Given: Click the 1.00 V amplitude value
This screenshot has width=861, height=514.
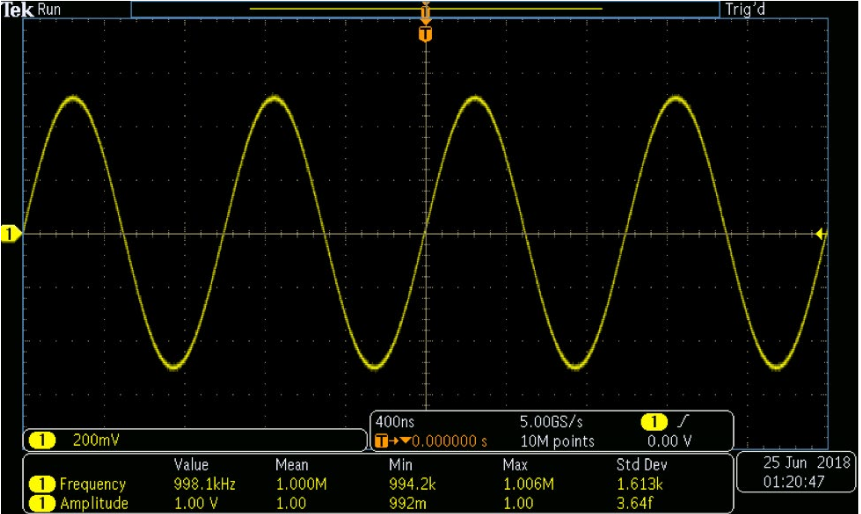Looking at the screenshot, I should tap(196, 504).
